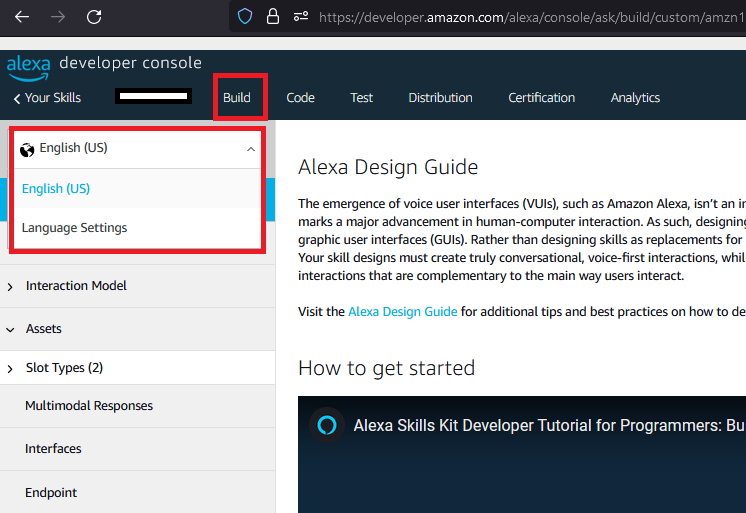746x513 pixels.
Task: Click the globe icon beside English (US)
Action: pos(27,149)
